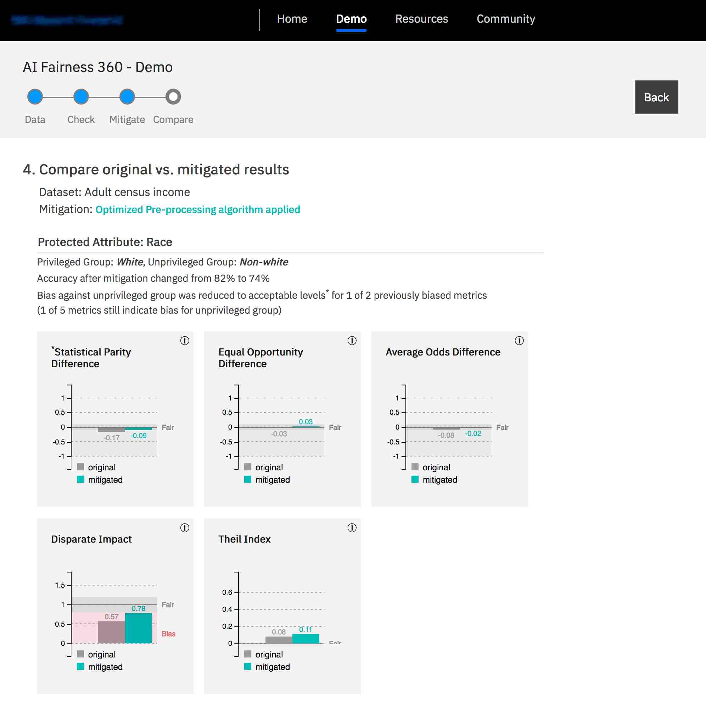Select the Mitigate step circle

pyautogui.click(x=127, y=96)
